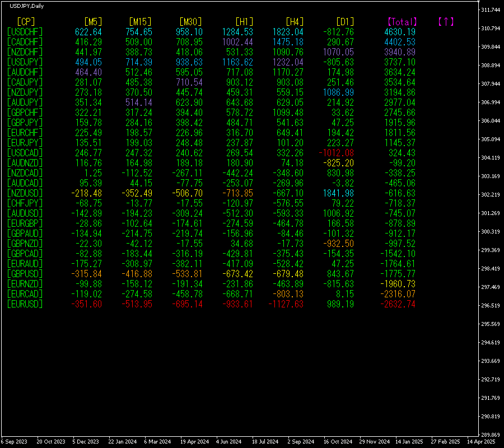Screen dimensions: 504x448
Task: Click the red USDCAD D1 value -1012.08
Action: click(x=336, y=153)
